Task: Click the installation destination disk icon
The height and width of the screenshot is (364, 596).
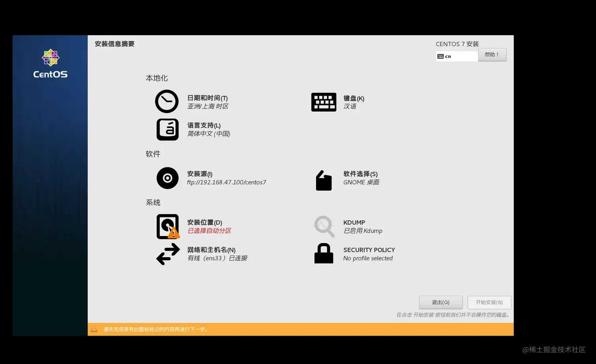Action: [168, 227]
